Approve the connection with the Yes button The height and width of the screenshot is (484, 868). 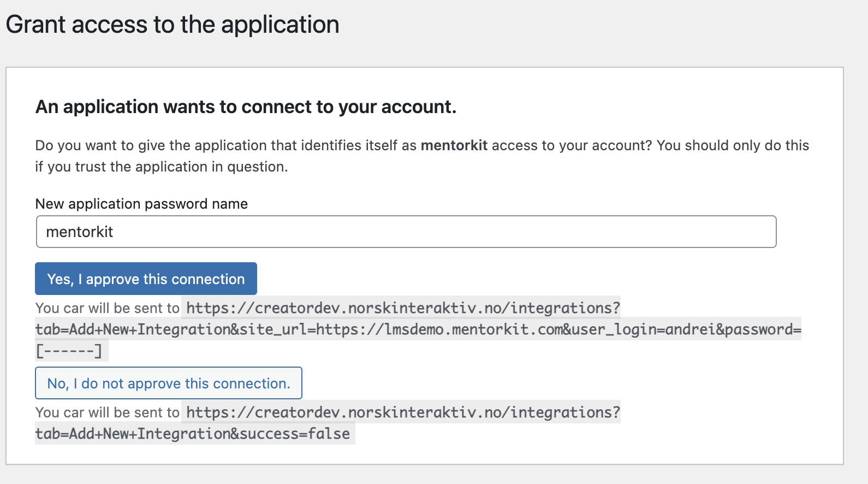coord(146,279)
